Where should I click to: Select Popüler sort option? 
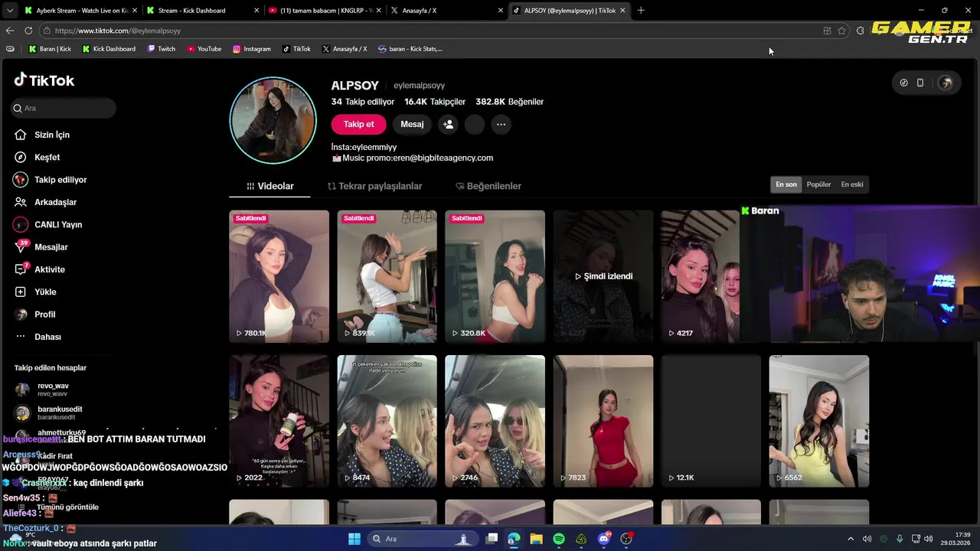pos(818,184)
